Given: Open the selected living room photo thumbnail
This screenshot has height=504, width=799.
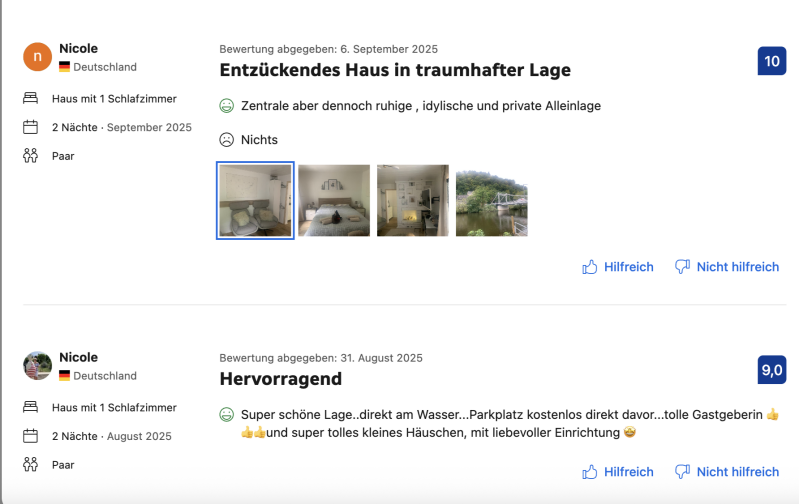Looking at the screenshot, I should [255, 200].
